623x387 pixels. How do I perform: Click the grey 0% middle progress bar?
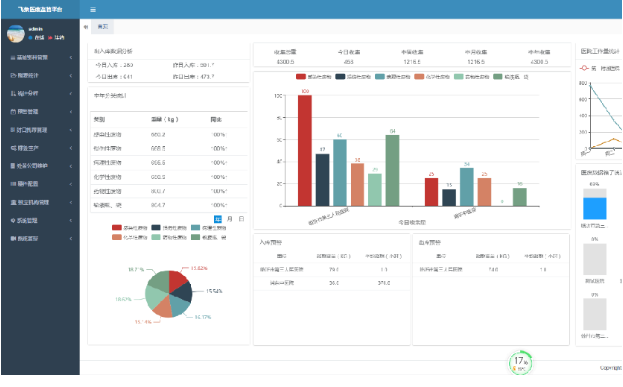tap(594, 259)
